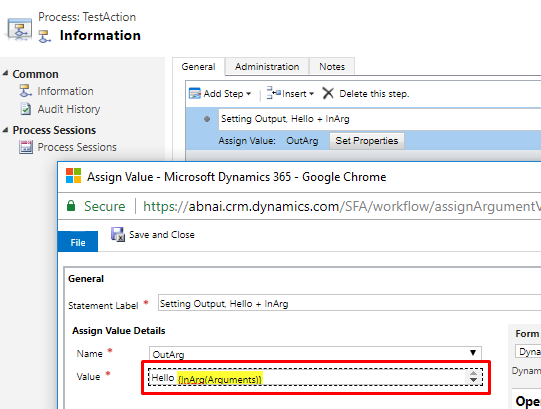Open Audit History via its icon
Image resolution: width=541 pixels, height=409 pixels.
click(x=26, y=109)
